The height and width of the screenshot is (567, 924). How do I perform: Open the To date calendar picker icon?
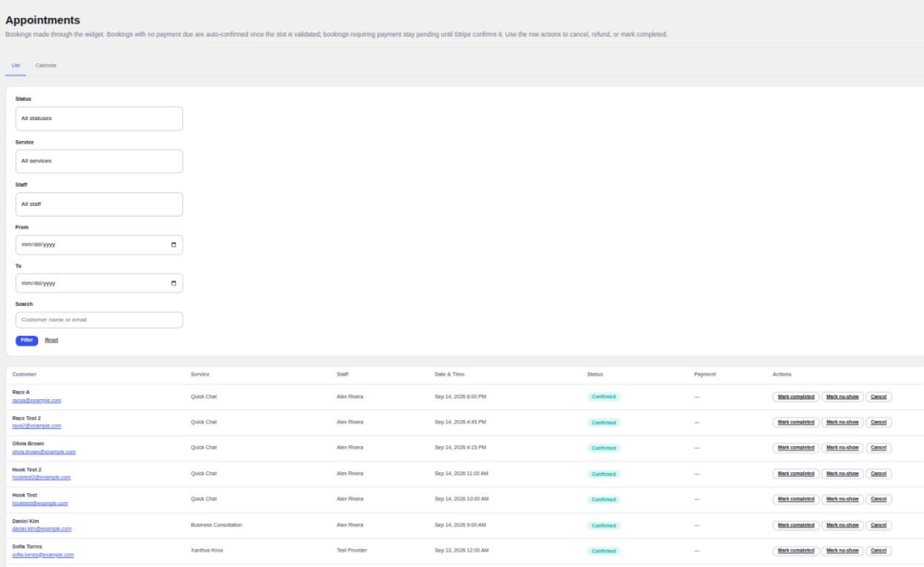point(173,283)
